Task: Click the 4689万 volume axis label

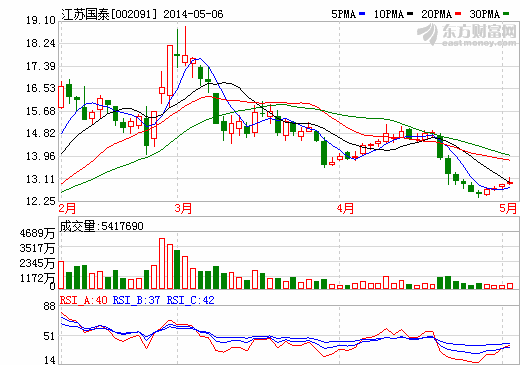Action: (x=37, y=233)
